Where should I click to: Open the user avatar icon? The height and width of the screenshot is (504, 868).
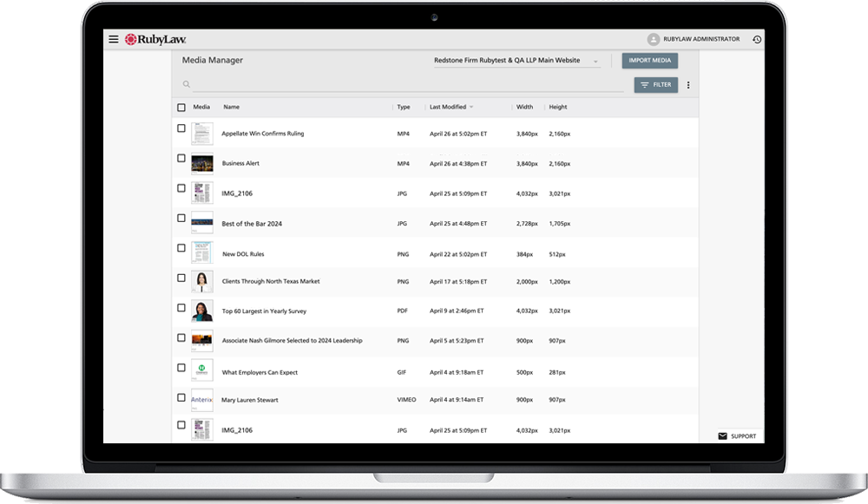(x=654, y=39)
